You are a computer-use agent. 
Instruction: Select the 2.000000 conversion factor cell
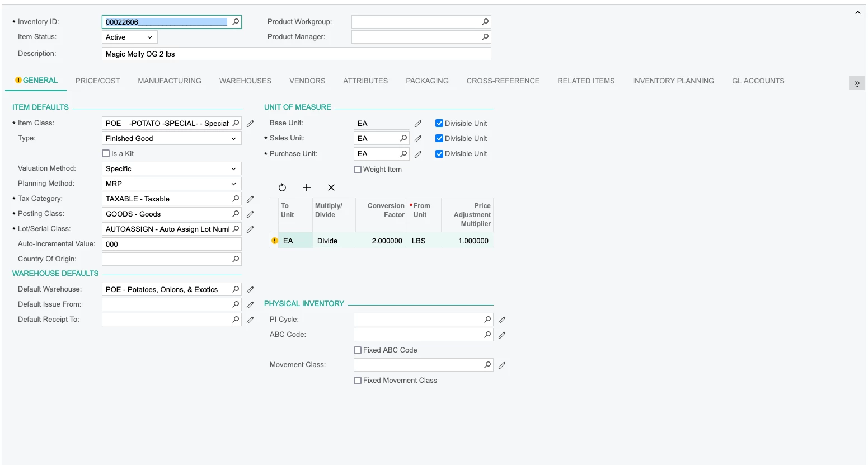pos(381,241)
